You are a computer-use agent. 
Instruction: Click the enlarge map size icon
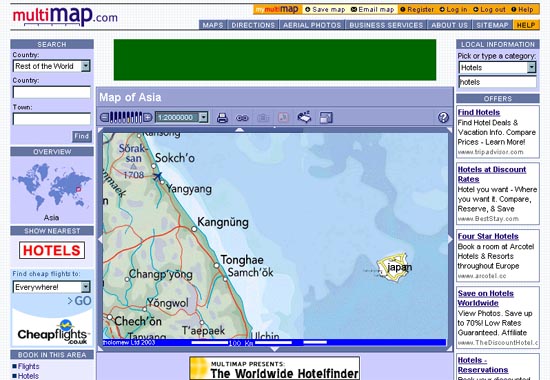[326, 118]
